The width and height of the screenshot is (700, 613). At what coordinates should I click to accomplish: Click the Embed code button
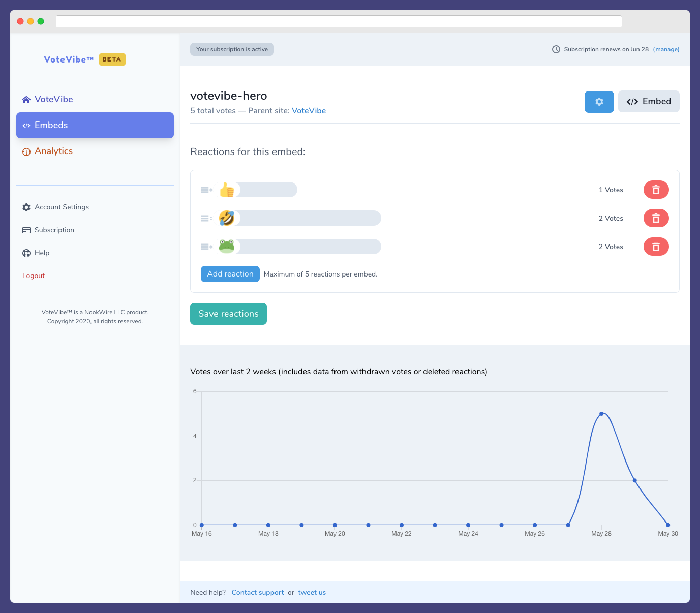pyautogui.click(x=649, y=102)
